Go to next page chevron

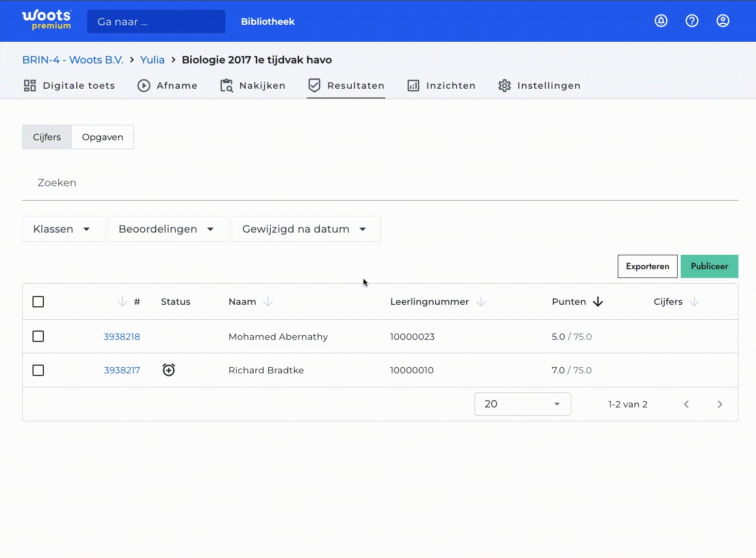pyautogui.click(x=720, y=404)
